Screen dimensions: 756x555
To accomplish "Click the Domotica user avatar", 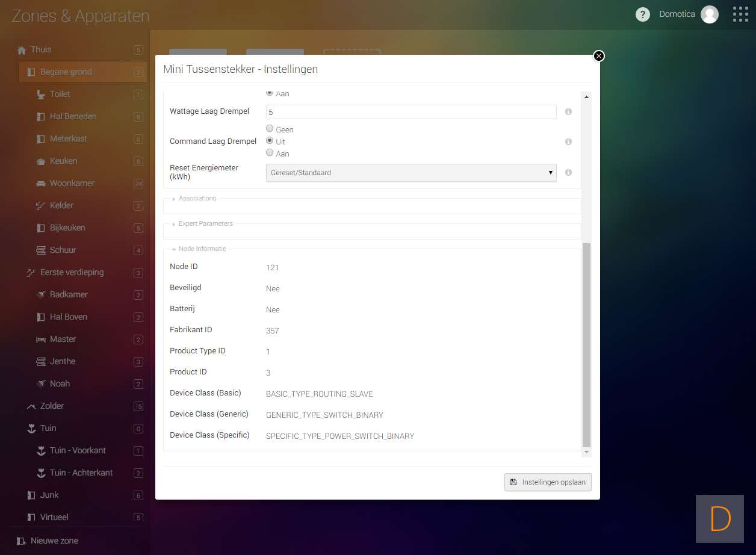I will tap(710, 14).
